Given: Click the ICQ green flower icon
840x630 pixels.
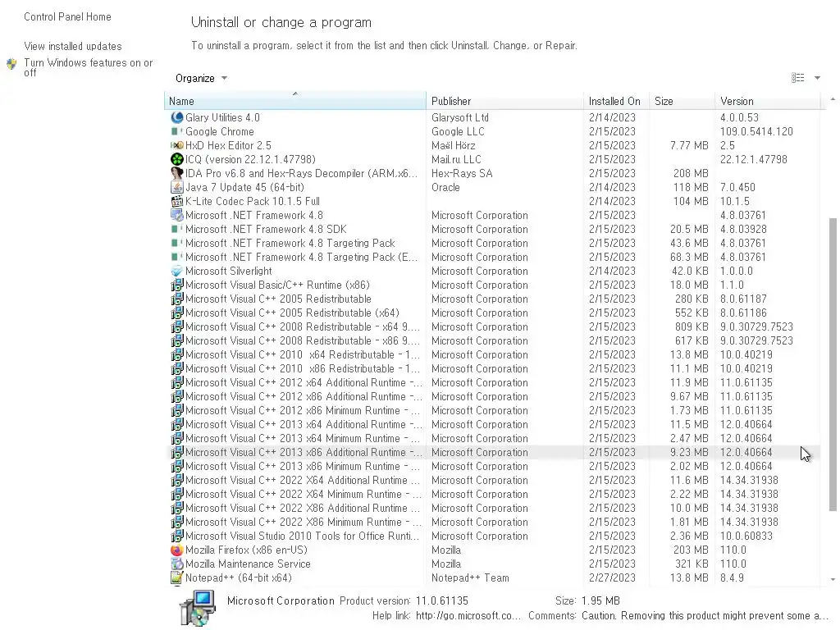Looking at the screenshot, I should 177,159.
